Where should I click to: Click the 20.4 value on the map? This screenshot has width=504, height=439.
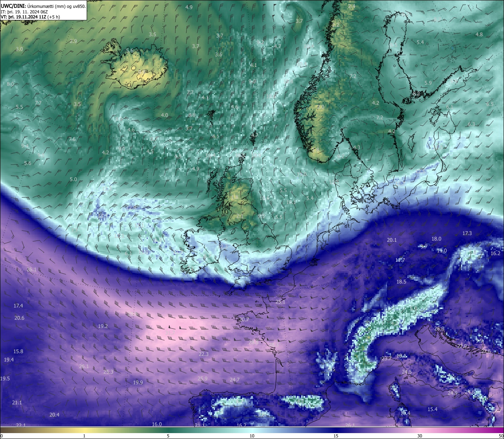[54, 415]
